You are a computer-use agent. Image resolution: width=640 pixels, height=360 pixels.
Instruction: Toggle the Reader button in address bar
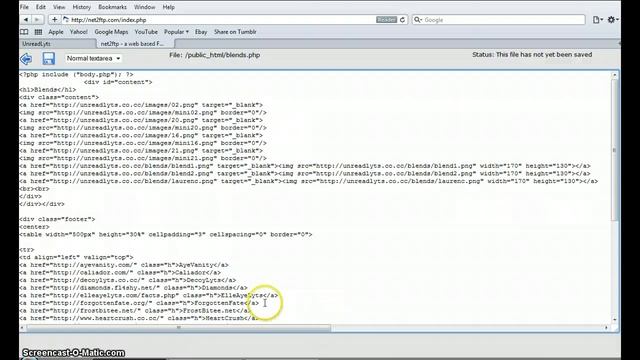386,20
